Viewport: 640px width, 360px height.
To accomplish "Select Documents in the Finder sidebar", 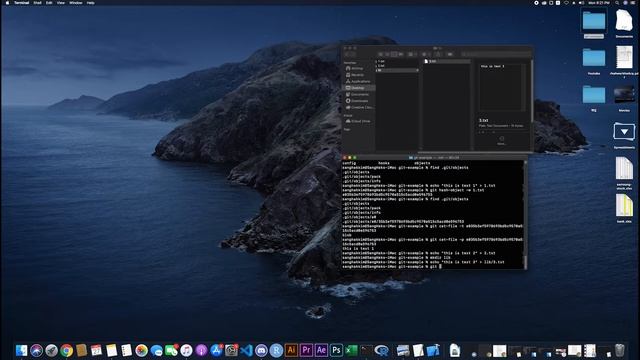I will [x=359, y=94].
